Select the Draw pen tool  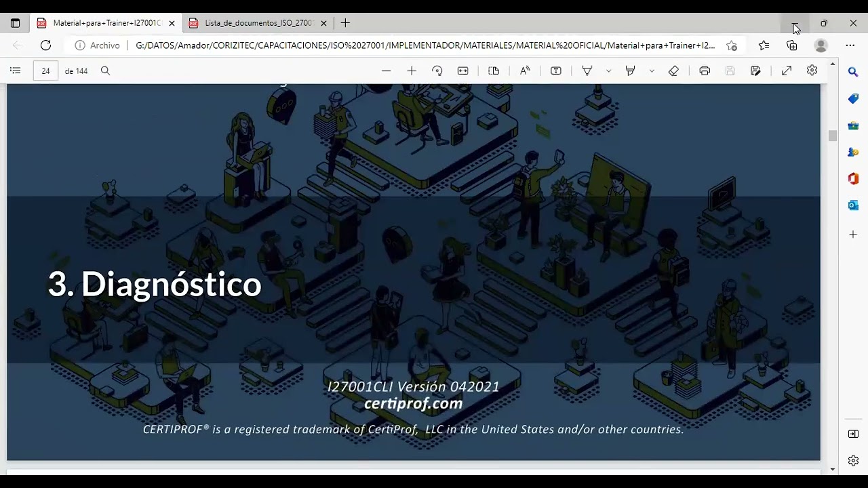pyautogui.click(x=587, y=70)
